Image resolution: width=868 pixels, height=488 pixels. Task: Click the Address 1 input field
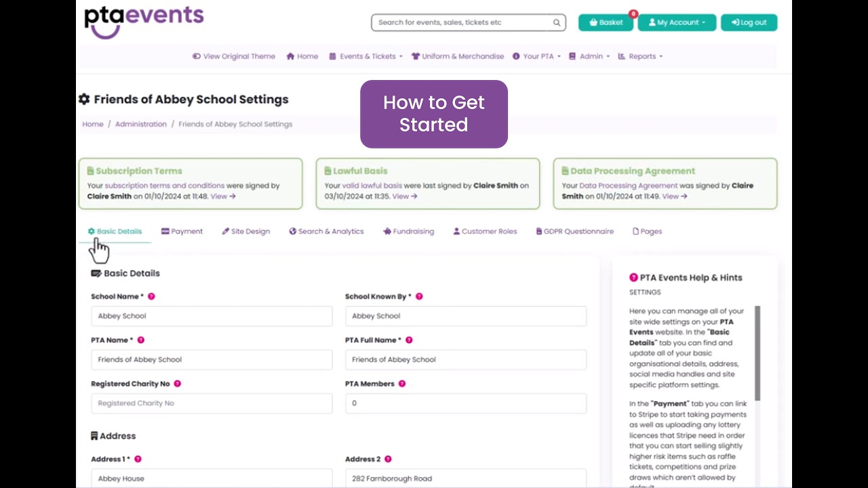pyautogui.click(x=212, y=478)
